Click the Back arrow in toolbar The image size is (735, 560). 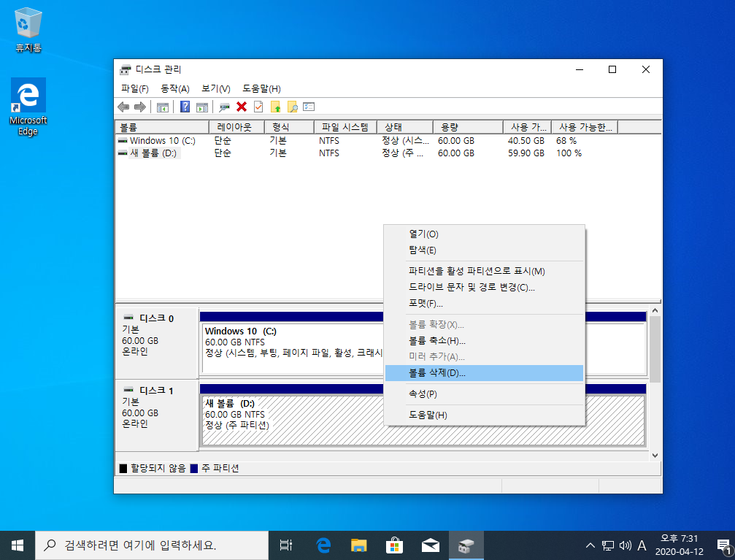[123, 107]
